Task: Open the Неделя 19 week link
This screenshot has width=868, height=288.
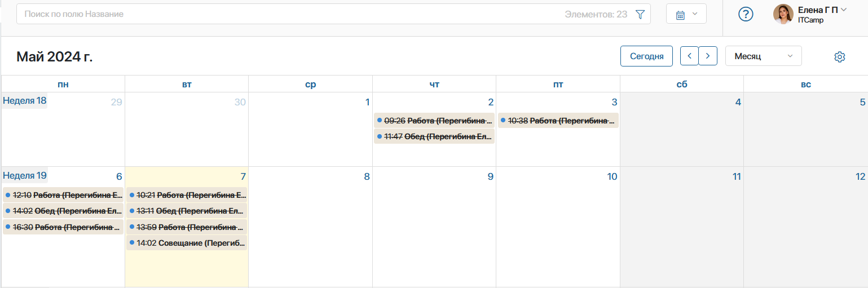Action: [25, 175]
